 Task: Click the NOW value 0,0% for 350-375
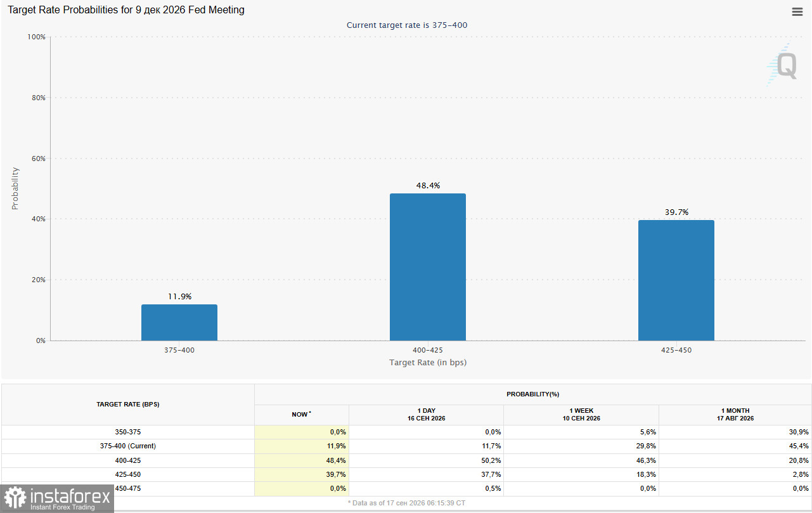(338, 432)
